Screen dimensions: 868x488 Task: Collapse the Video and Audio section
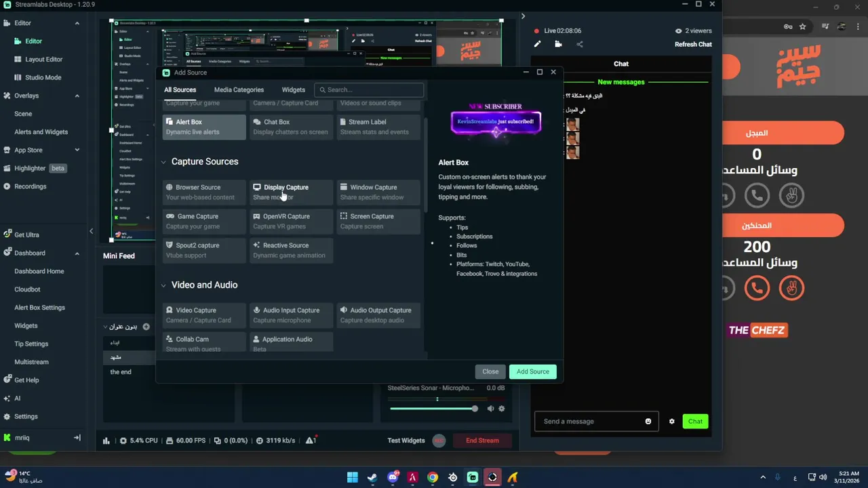[163, 285]
